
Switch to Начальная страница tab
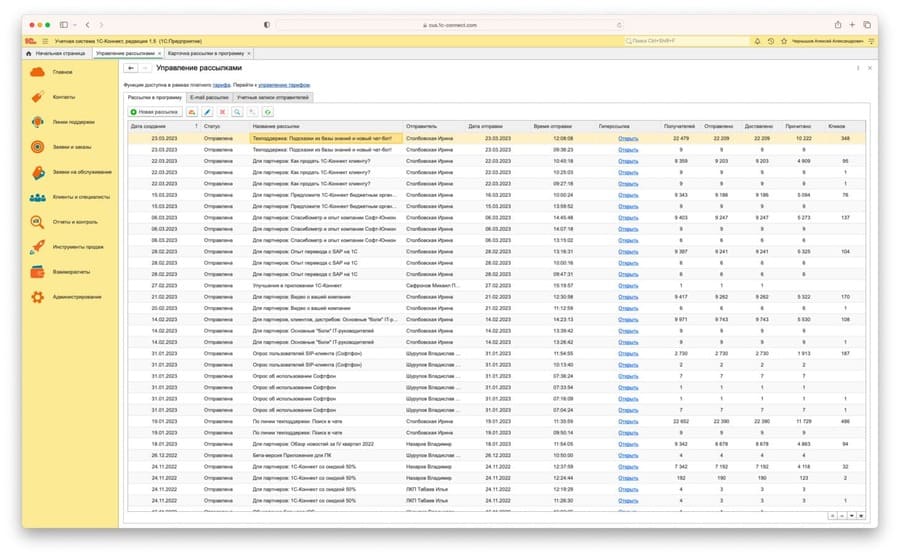[56, 53]
